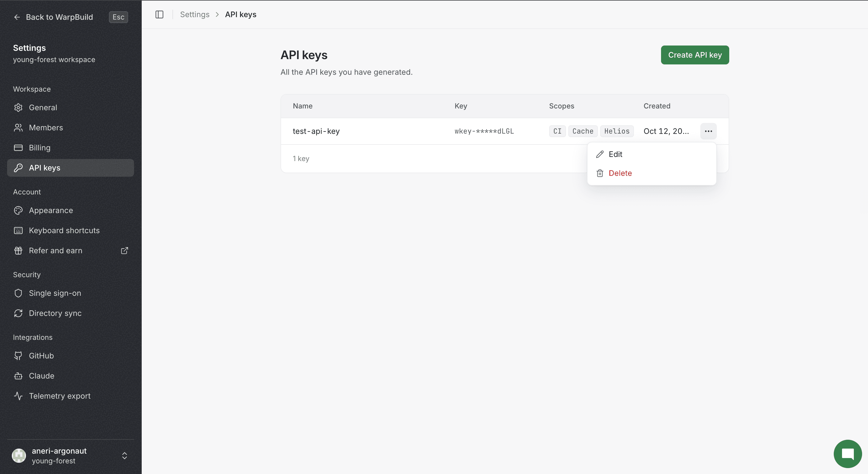The image size is (868, 474).
Task: Click the Created column header
Action: click(x=657, y=106)
